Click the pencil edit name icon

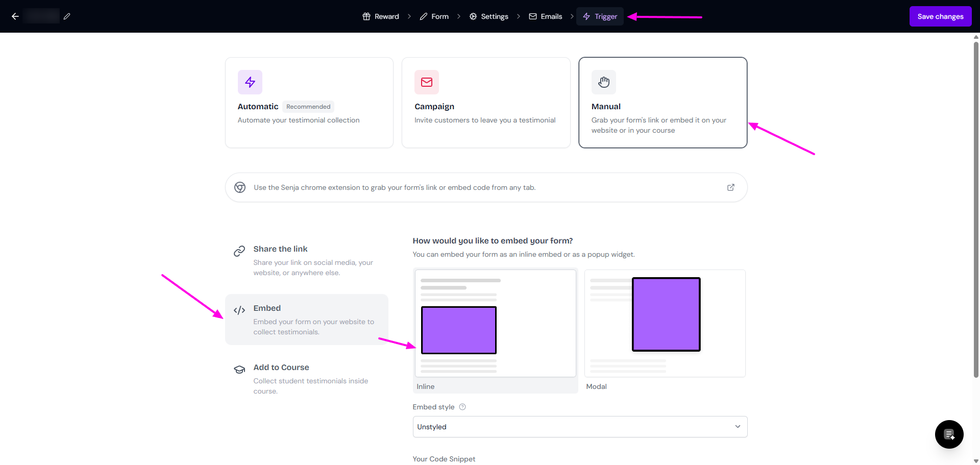point(67,16)
